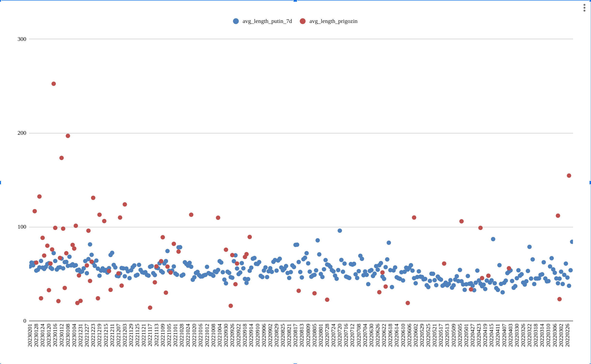Image resolution: width=591 pixels, height=364 pixels.
Task: Click the 100 y-axis label
Action: point(22,227)
